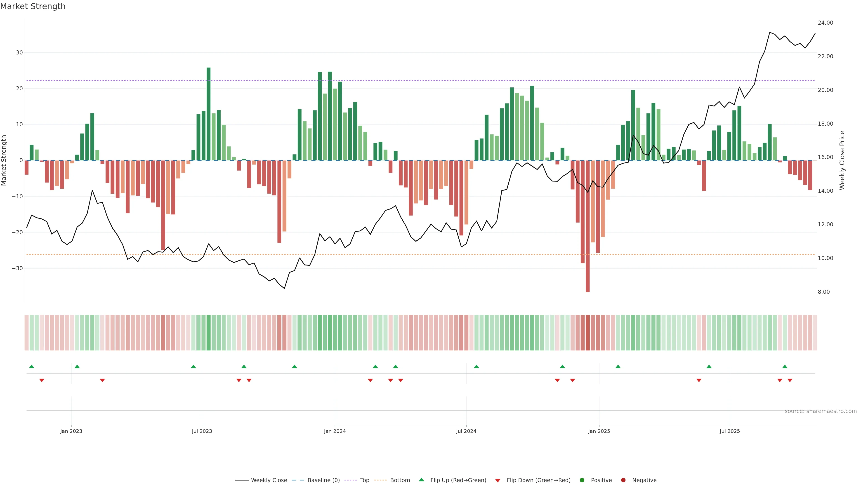Image resolution: width=868 pixels, height=488 pixels.
Task: Click the rightmost red flip-down triangle marker
Action: 790,380
